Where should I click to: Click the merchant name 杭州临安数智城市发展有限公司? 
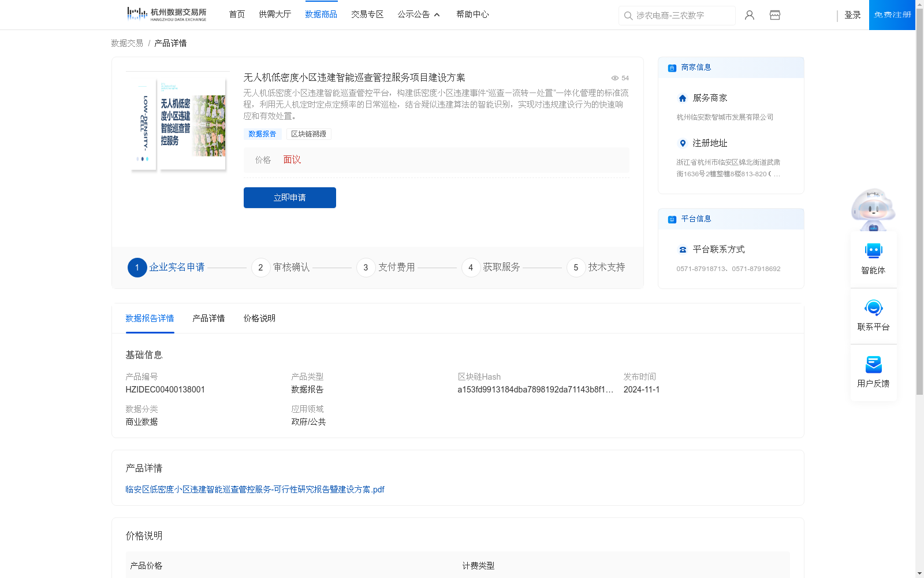click(725, 117)
